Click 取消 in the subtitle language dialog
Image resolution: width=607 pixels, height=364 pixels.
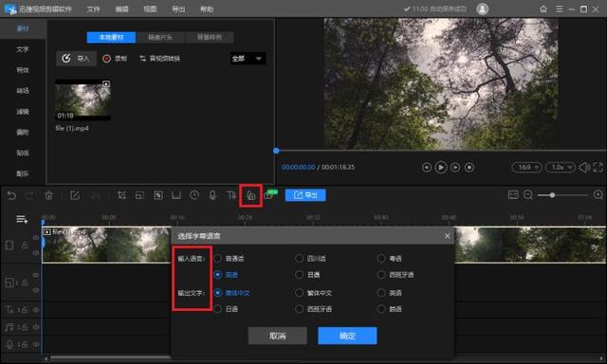point(278,336)
